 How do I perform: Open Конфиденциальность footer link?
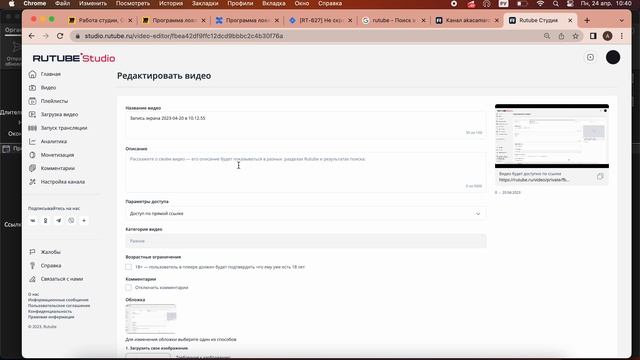point(50,311)
